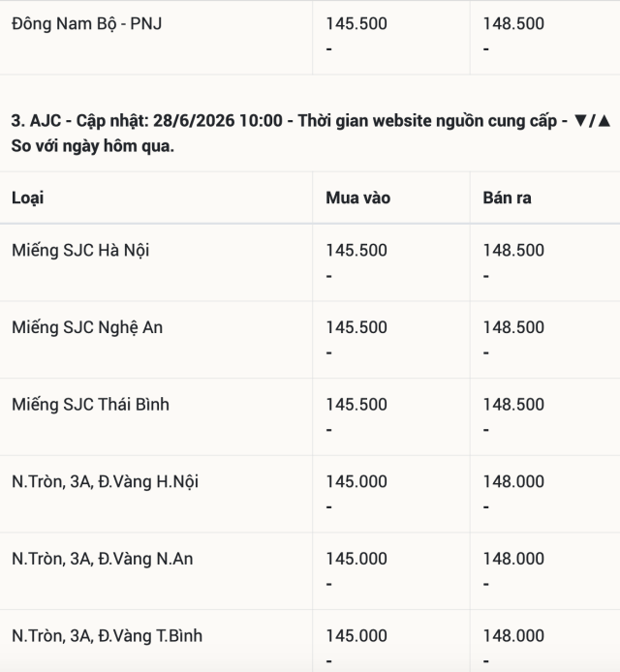Click N.Tròn, 3A, Đ.Vàng N.An label
620x672 pixels.
103,559
